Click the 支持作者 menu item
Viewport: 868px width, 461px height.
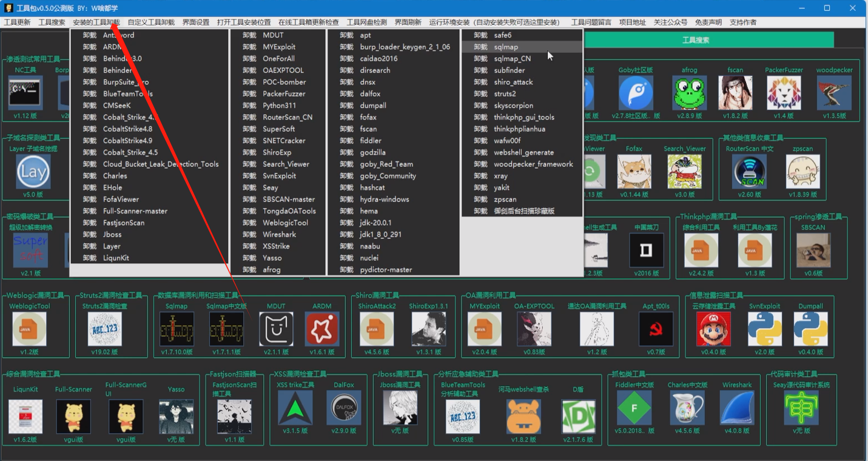click(x=742, y=22)
